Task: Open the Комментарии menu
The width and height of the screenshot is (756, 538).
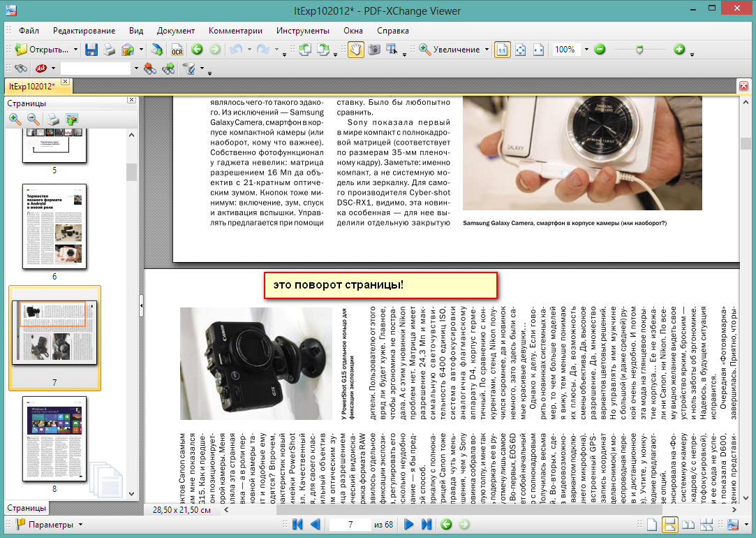Action: [x=235, y=31]
